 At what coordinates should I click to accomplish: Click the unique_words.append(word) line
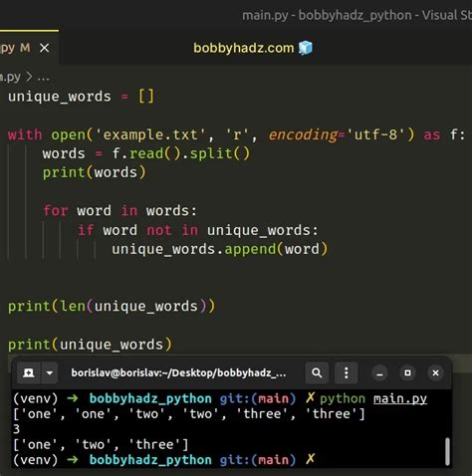tap(219, 249)
